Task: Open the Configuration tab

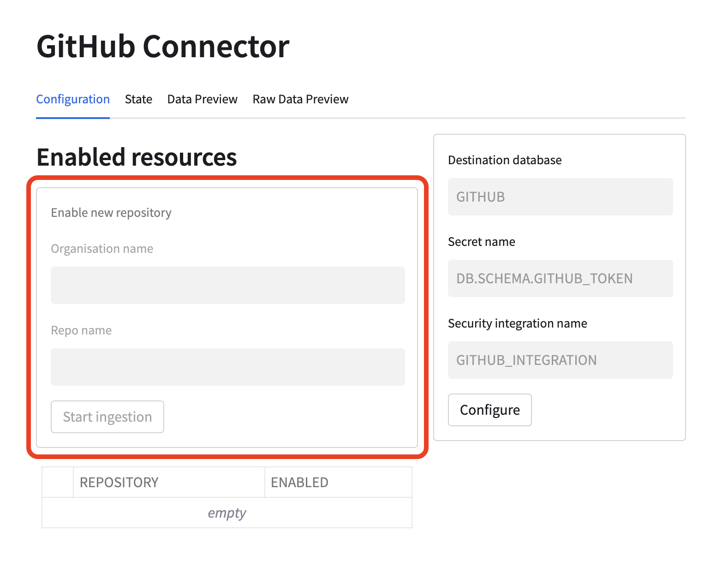Action: (x=73, y=99)
